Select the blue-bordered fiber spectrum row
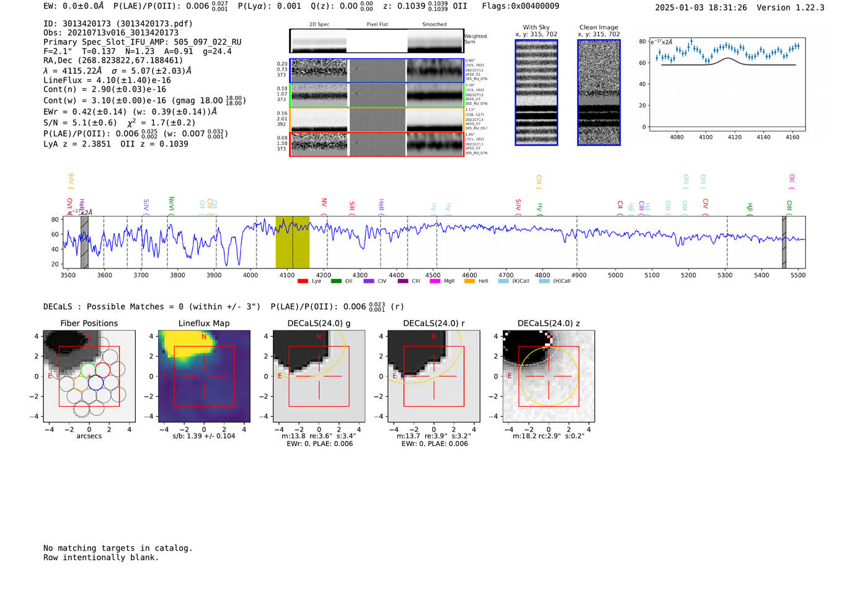 pos(376,71)
